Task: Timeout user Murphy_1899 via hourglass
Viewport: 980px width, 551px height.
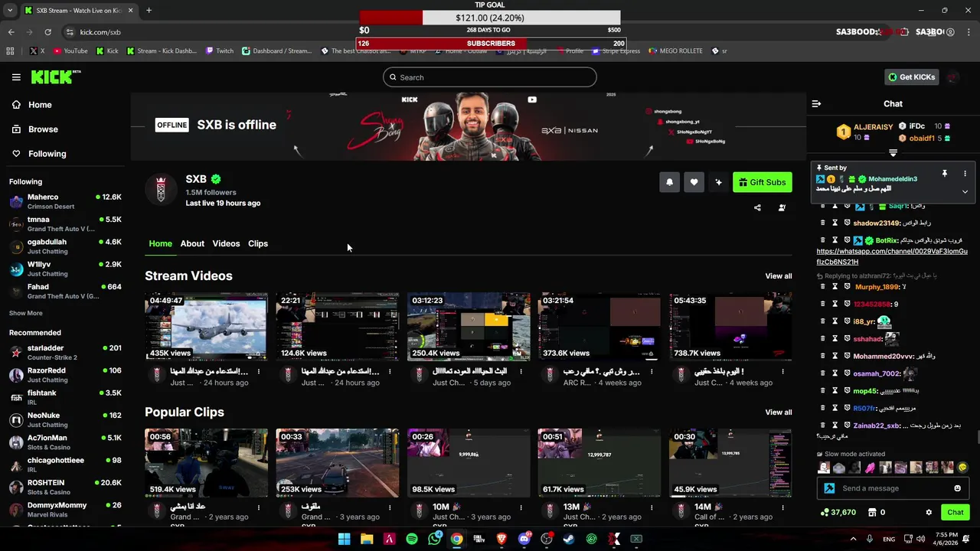Action: point(835,287)
